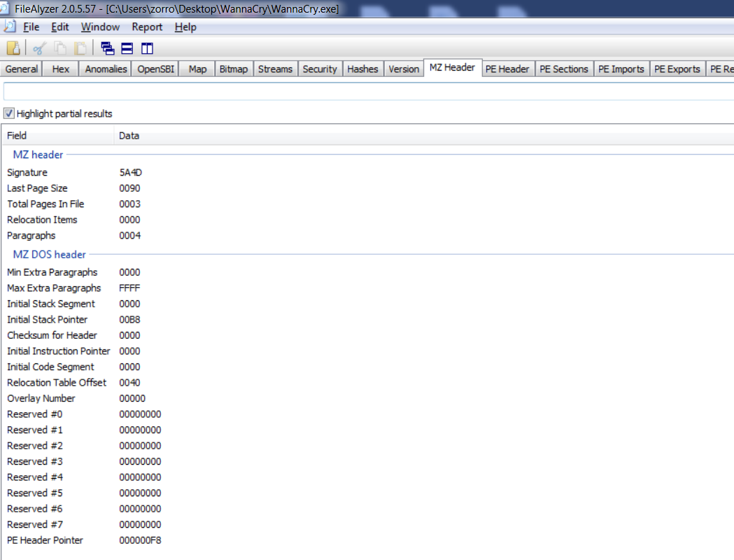The width and height of the screenshot is (734, 560).
Task: Click the 00B8 Initial Stack Pointer value
Action: point(129,319)
